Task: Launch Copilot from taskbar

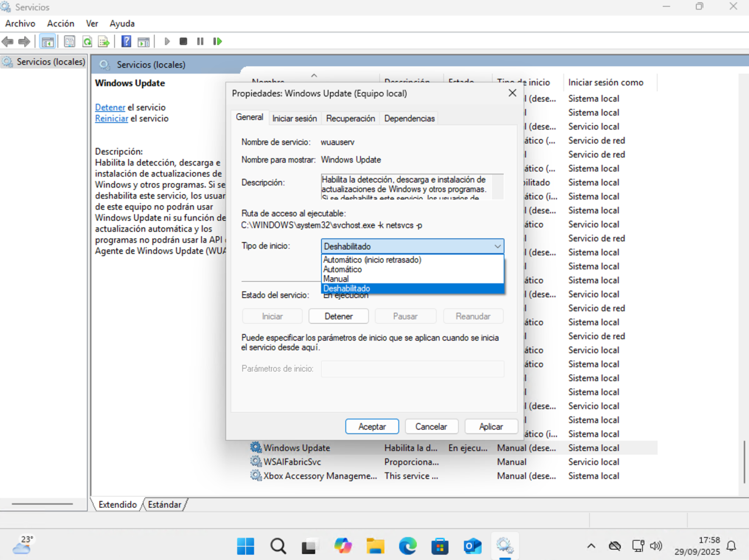Action: coord(343,546)
